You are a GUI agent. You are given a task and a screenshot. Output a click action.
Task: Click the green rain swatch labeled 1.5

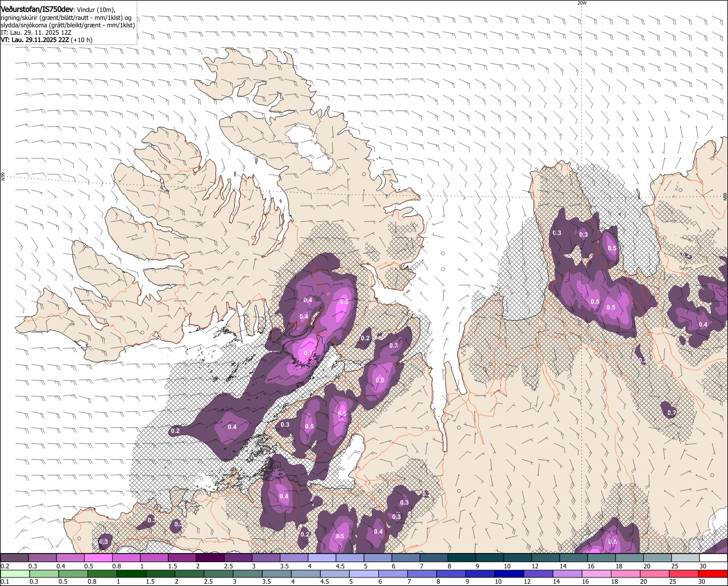[161, 573]
